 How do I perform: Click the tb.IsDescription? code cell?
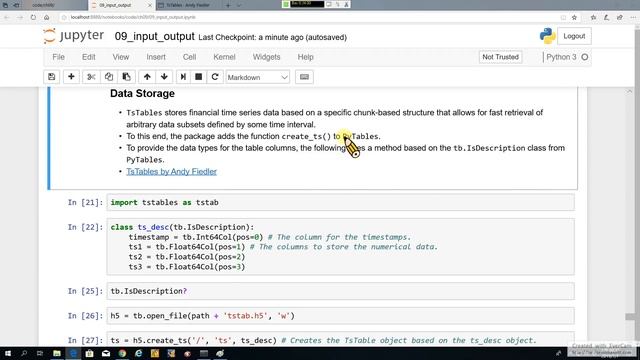point(340,291)
